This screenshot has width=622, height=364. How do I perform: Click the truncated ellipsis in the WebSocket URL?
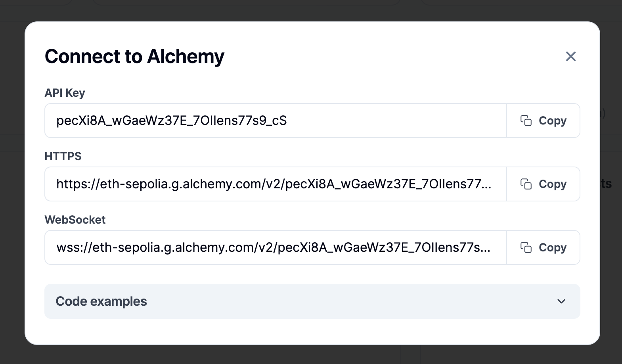(x=486, y=249)
